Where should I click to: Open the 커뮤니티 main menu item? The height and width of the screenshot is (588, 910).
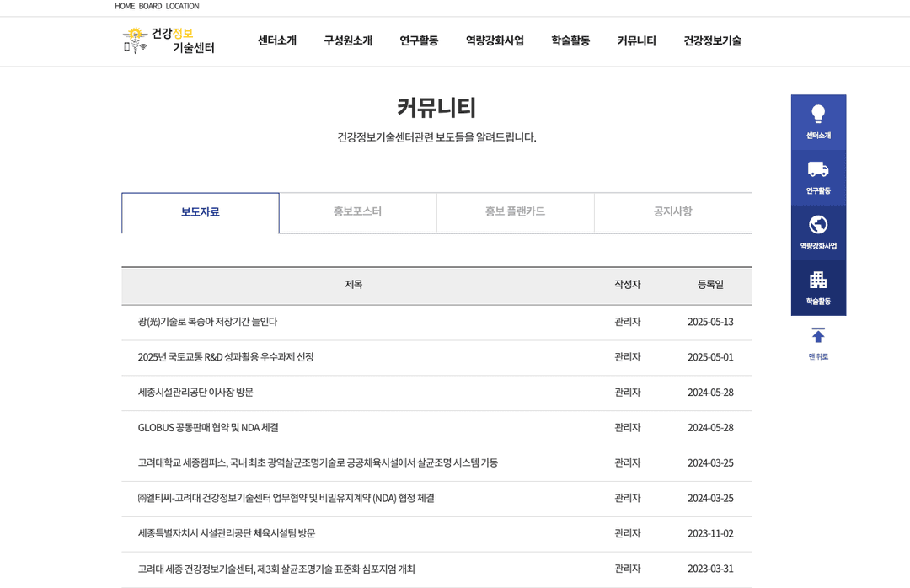click(x=636, y=40)
